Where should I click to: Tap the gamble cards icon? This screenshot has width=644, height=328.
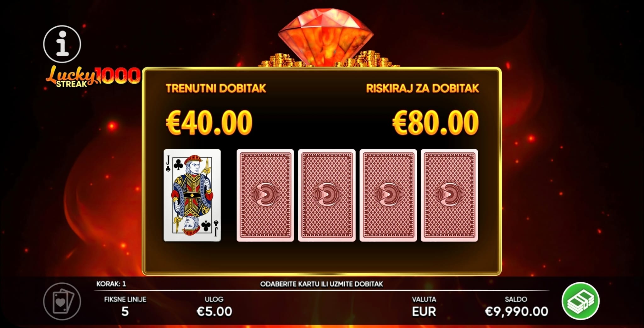point(62,301)
